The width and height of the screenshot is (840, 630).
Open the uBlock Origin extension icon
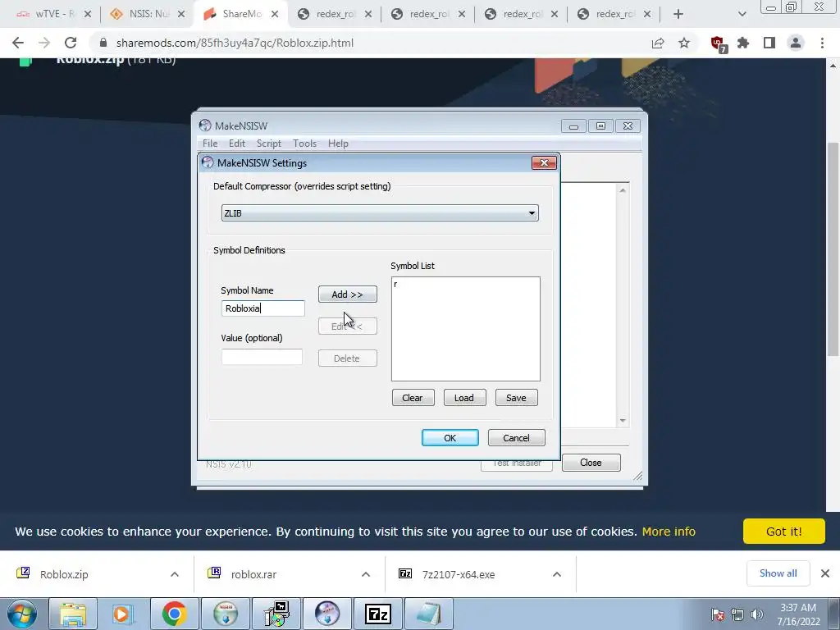pos(718,44)
